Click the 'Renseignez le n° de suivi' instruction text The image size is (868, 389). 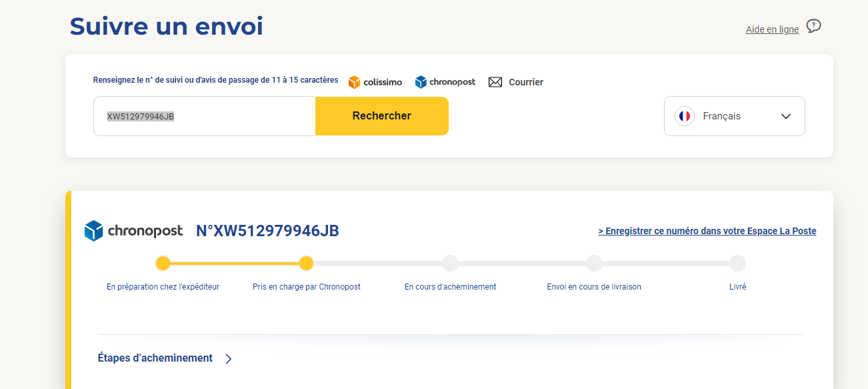point(216,80)
